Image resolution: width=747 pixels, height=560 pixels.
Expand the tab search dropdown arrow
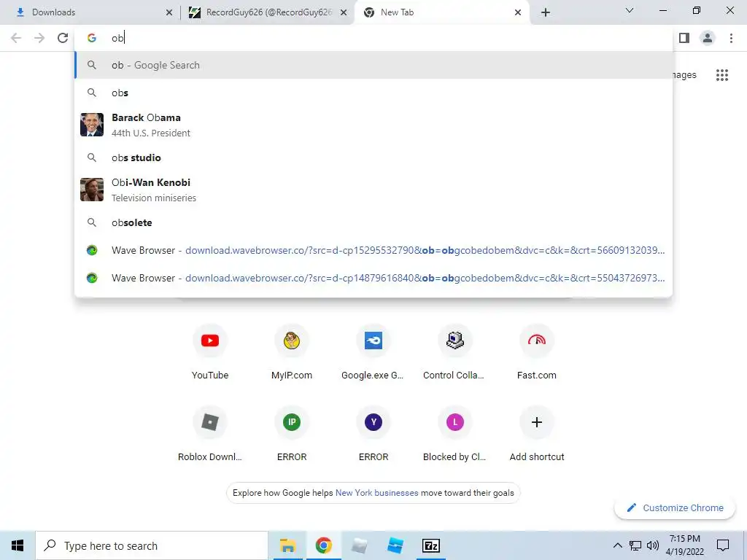pyautogui.click(x=630, y=10)
